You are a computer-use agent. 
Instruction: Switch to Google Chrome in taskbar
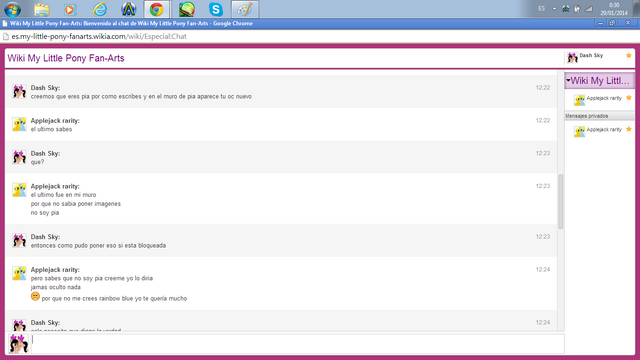(156, 9)
